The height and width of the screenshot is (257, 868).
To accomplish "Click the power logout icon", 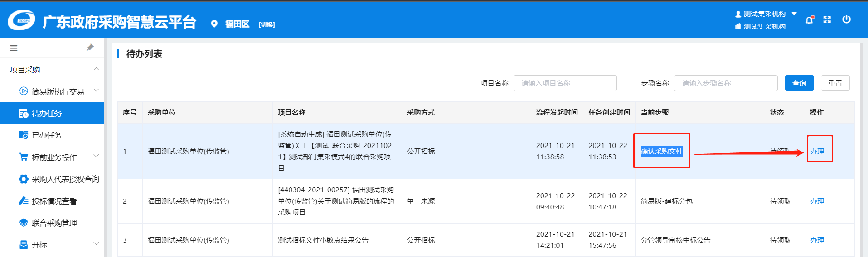I will point(846,19).
